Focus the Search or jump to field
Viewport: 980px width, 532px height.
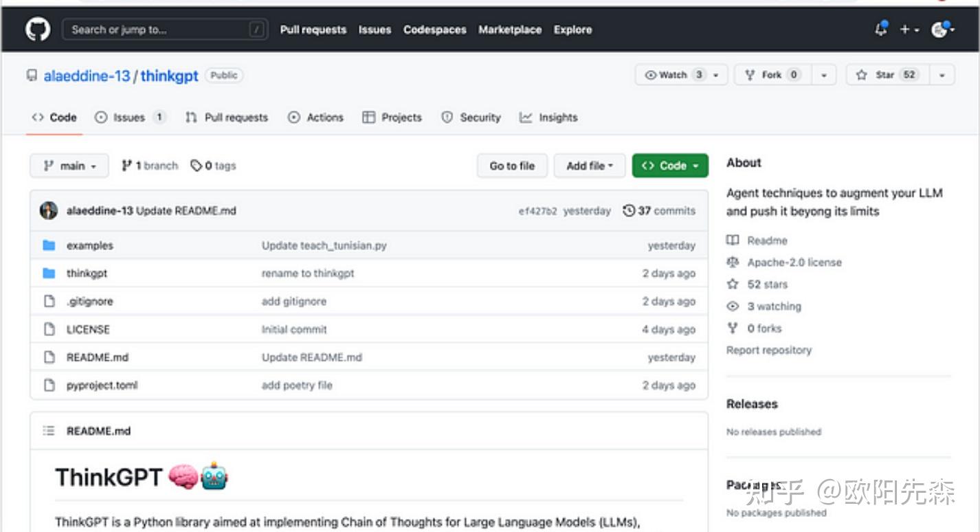(165, 30)
